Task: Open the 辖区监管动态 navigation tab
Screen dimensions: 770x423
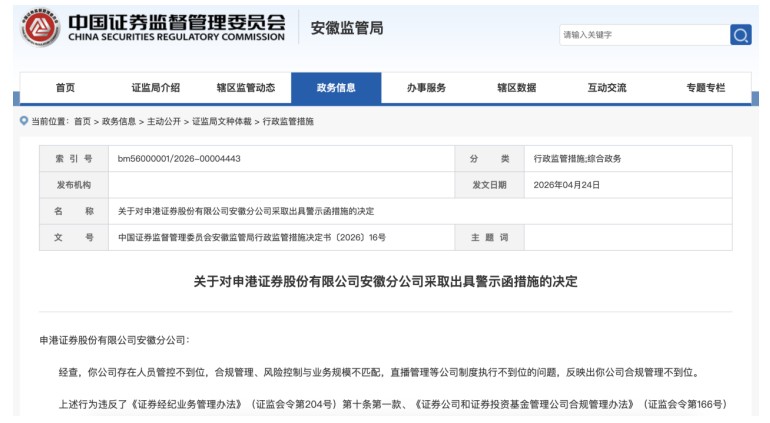Action: point(246,87)
